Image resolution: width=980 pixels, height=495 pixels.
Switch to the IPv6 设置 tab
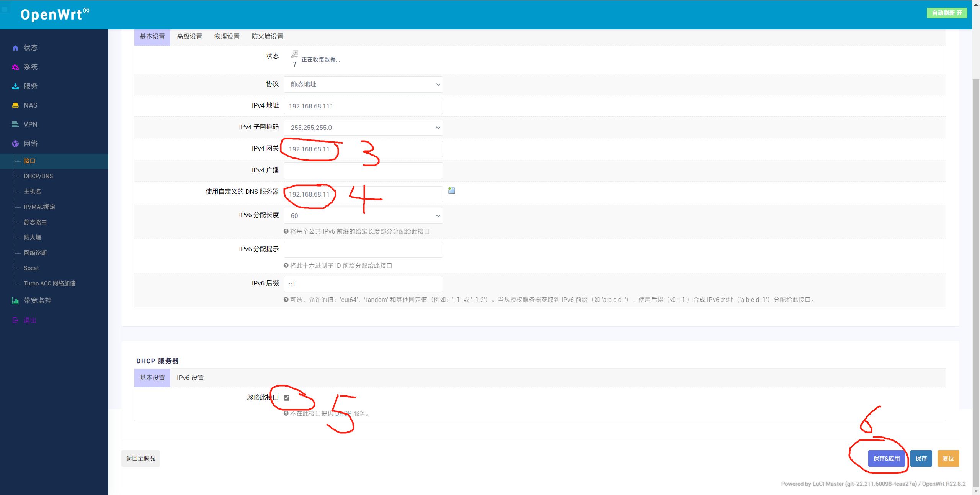coord(190,378)
